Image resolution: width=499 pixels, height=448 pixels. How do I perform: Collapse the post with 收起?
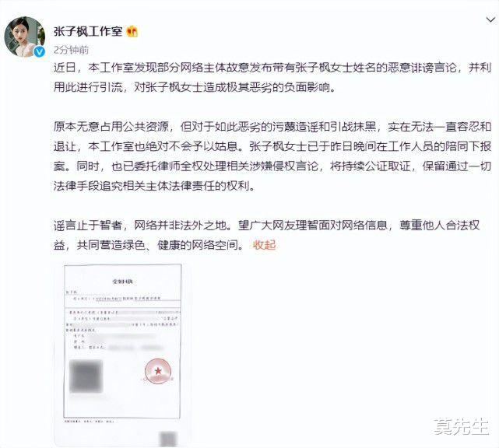(x=264, y=245)
